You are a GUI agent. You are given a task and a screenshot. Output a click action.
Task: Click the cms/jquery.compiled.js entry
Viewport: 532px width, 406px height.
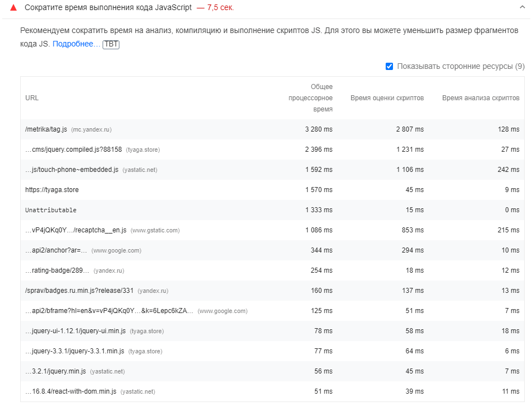[x=68, y=150]
